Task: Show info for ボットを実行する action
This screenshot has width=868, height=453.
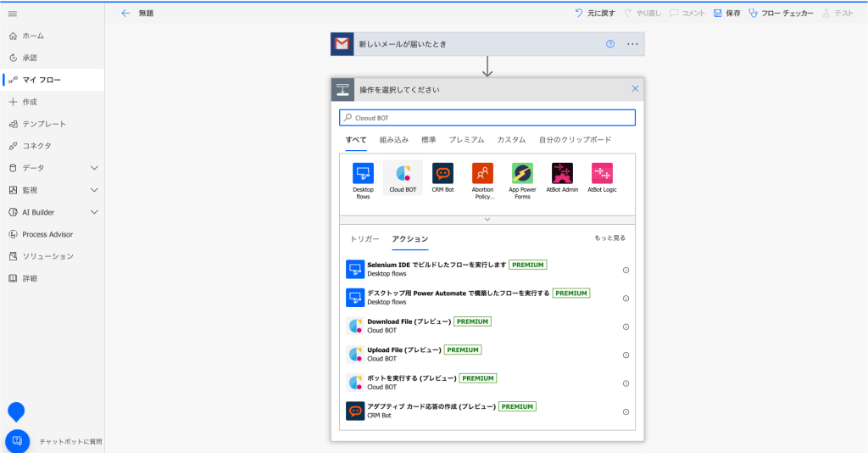Action: pos(626,383)
